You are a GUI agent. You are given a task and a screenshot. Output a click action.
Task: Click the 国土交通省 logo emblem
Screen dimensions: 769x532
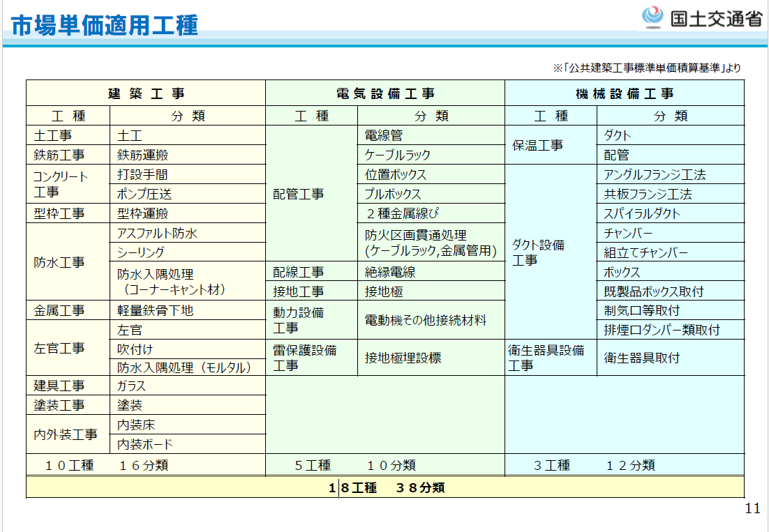click(653, 17)
